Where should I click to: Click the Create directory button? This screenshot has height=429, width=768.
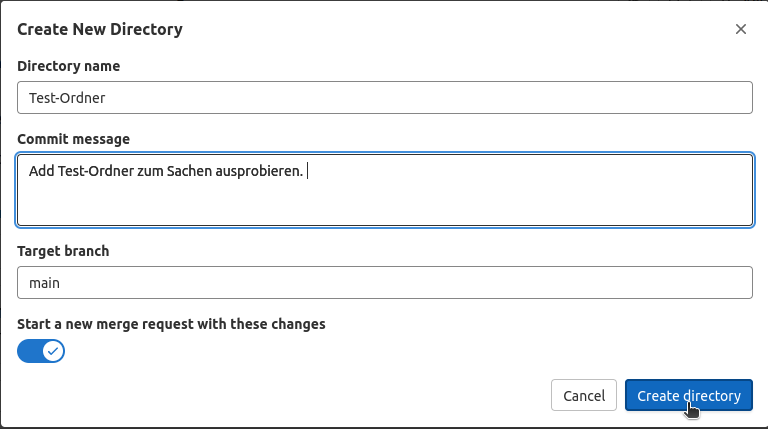(689, 395)
